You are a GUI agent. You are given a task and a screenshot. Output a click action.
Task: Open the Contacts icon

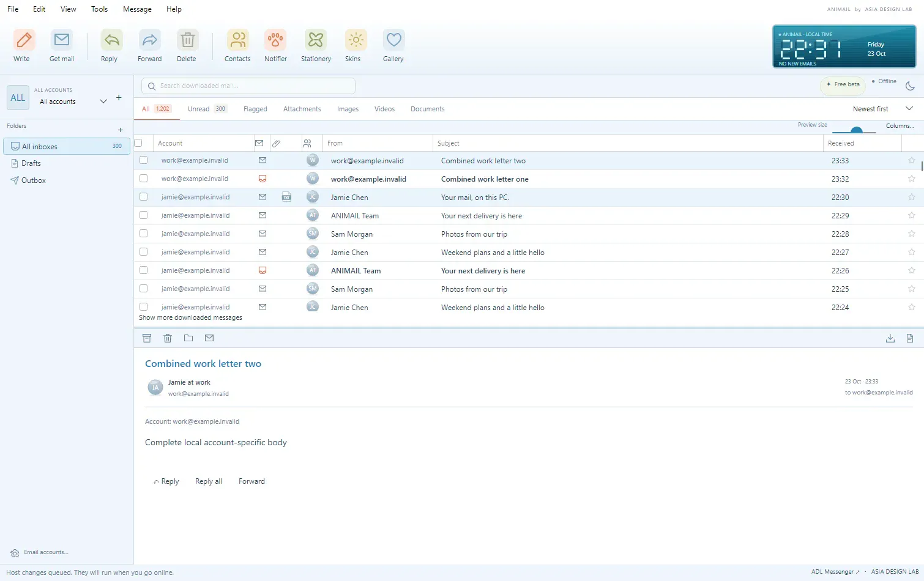[237, 40]
